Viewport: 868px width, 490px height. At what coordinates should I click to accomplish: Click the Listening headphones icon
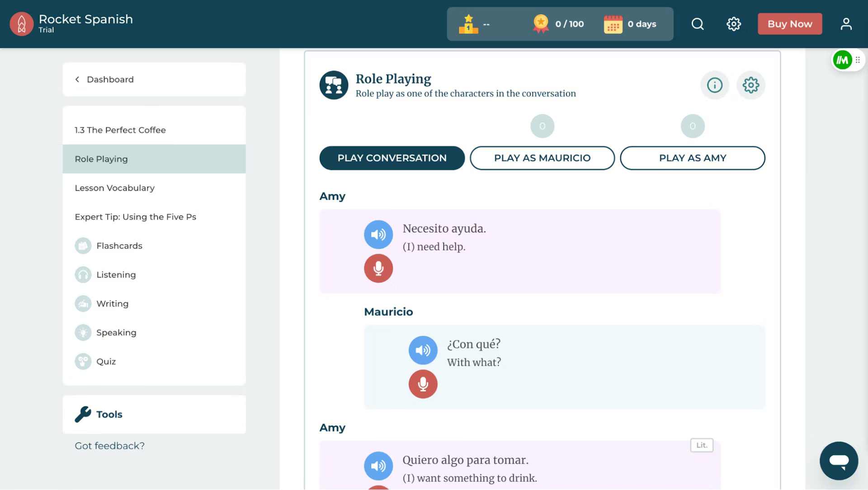coord(83,275)
